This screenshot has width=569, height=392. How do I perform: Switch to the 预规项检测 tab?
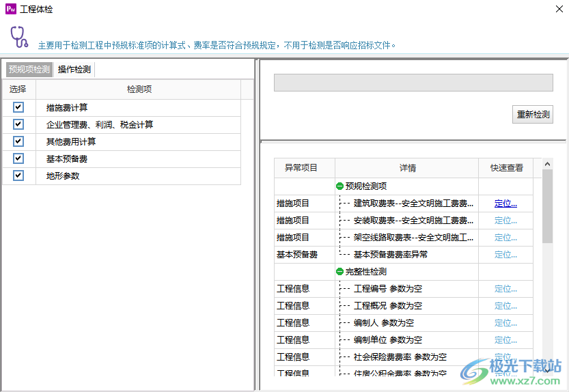click(29, 70)
